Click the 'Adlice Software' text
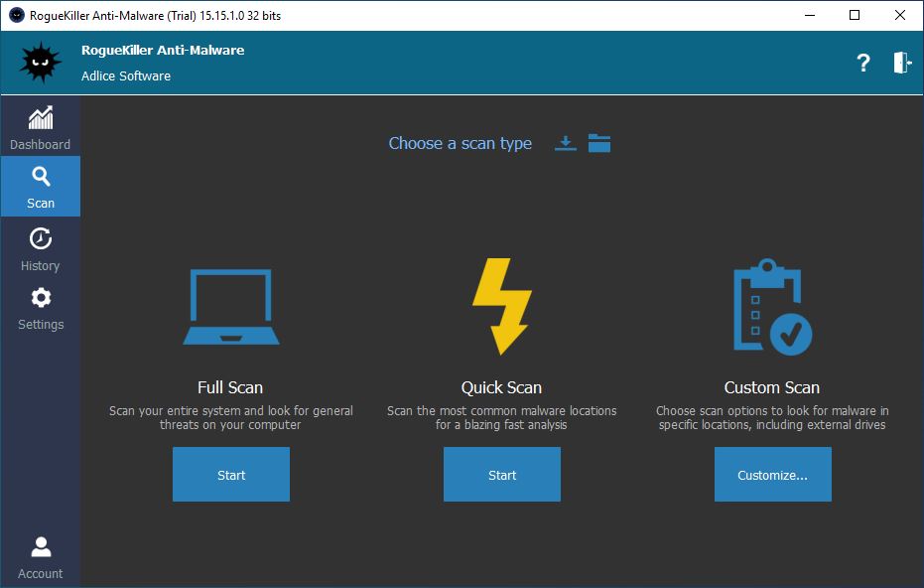Viewport: 924px width, 588px height. [126, 76]
